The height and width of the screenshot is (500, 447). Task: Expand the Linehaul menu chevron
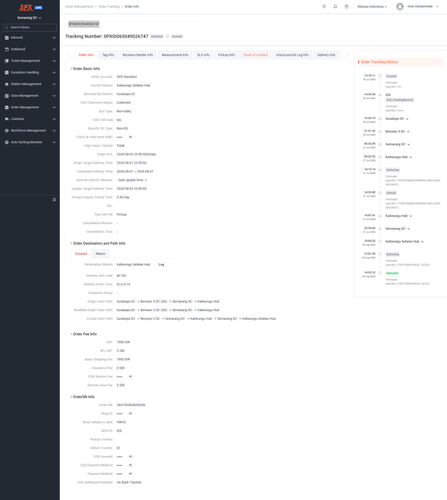[54, 119]
